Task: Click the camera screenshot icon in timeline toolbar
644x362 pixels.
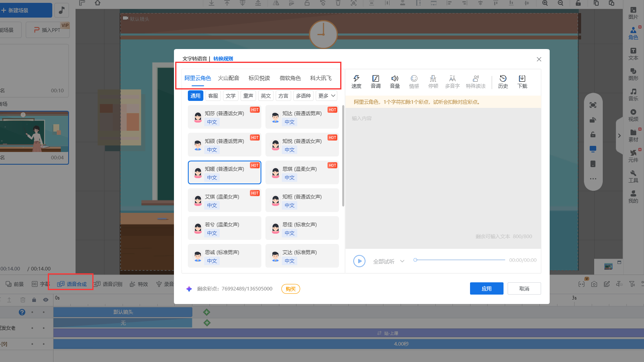Action: tap(594, 284)
